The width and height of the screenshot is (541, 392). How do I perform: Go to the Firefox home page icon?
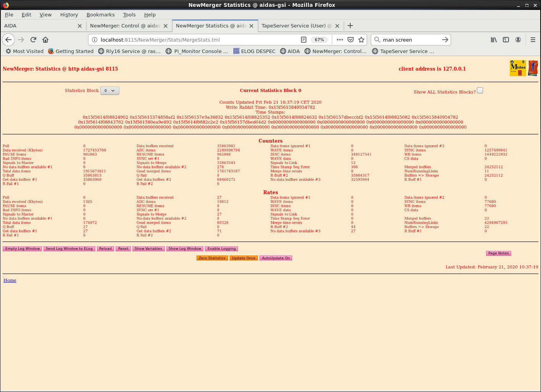(x=45, y=40)
